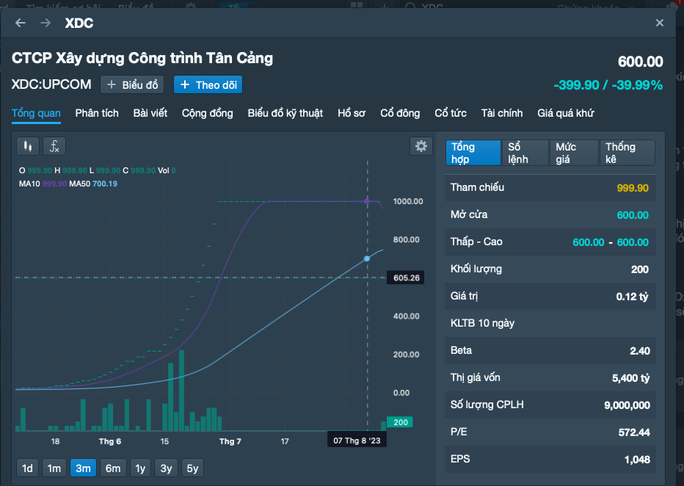Screen dimensions: 684x486
Task: Select the 5y time range
Action: point(192,468)
